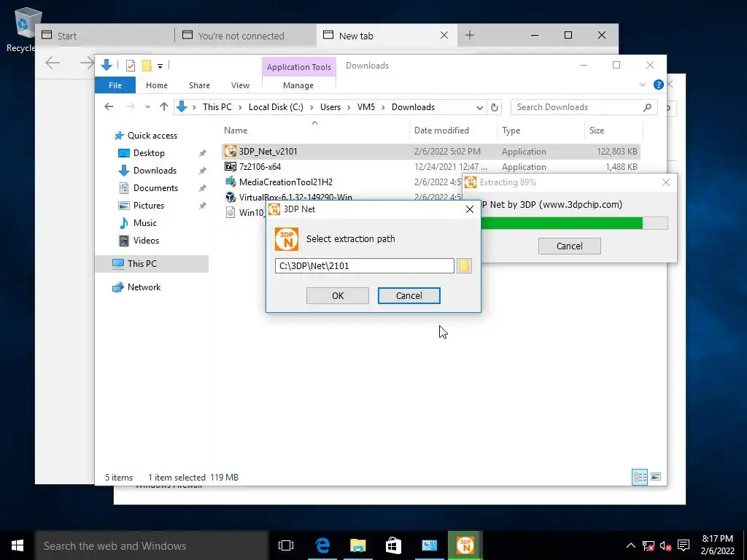Open the Home ribbon tab
This screenshot has width=747, height=560.
coord(157,85)
